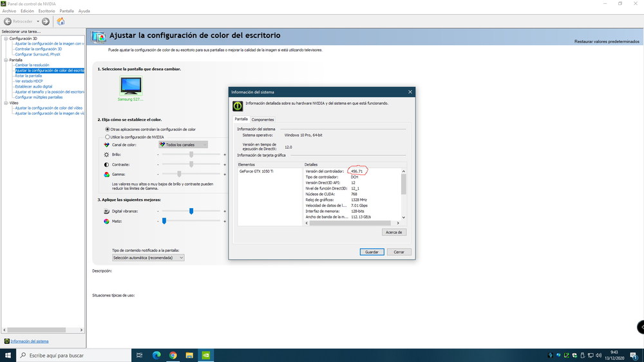Open the Todos los canales dropdown
This screenshot has width=644, height=362.
pyautogui.click(x=183, y=145)
